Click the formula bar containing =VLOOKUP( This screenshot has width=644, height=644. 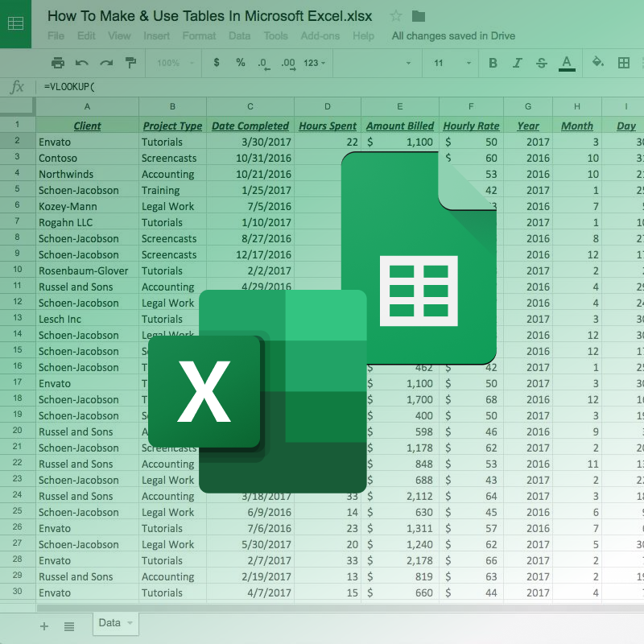pyautogui.click(x=341, y=87)
